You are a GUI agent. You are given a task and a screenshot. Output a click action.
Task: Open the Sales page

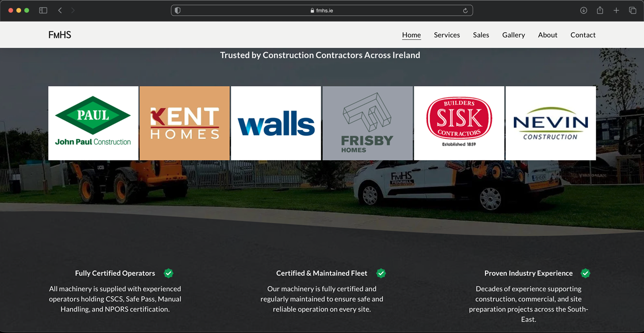click(481, 35)
